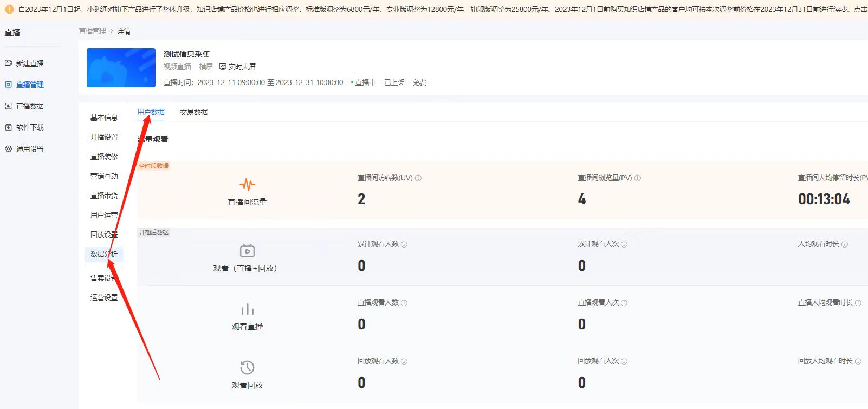Select 直播管理 in the left sidebar
Viewport: 868px width, 409px height.
click(x=30, y=85)
